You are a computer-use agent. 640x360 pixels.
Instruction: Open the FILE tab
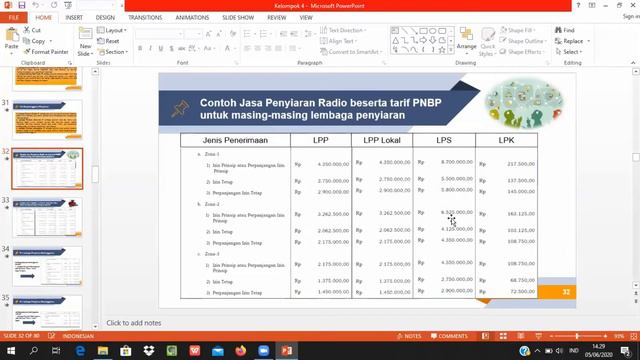(x=14, y=18)
